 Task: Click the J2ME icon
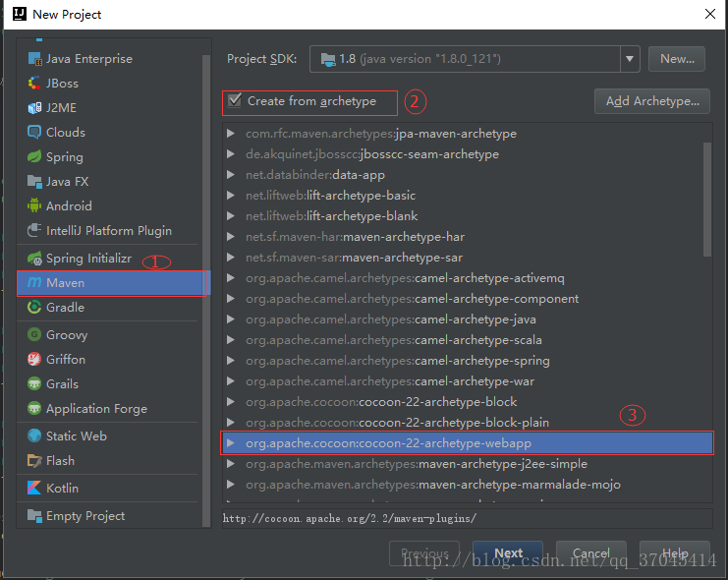pos(34,108)
